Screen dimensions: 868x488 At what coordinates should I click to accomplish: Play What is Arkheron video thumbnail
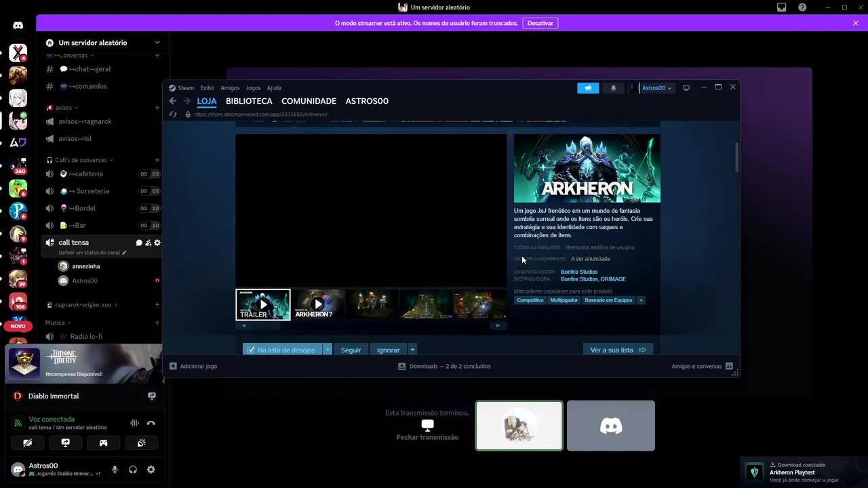point(318,305)
